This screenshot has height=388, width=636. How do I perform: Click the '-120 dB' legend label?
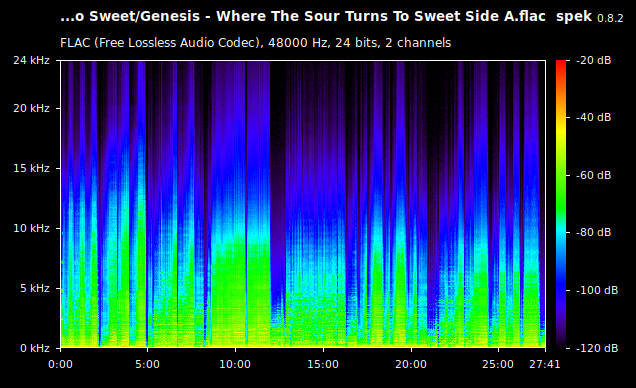coord(597,348)
